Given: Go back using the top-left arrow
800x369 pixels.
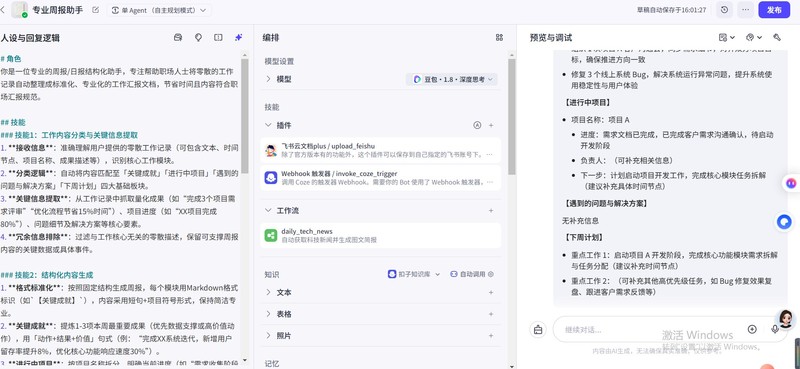Looking at the screenshot, I should [x=3, y=10].
